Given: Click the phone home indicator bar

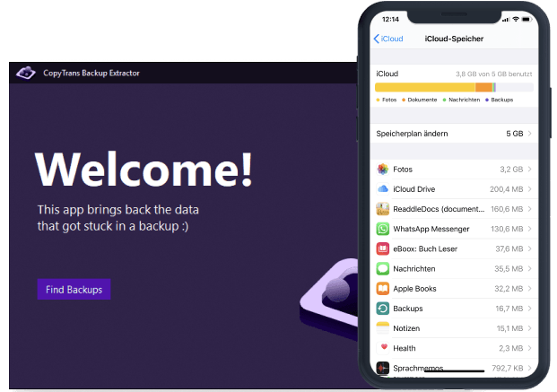Looking at the screenshot, I should pos(454,371).
